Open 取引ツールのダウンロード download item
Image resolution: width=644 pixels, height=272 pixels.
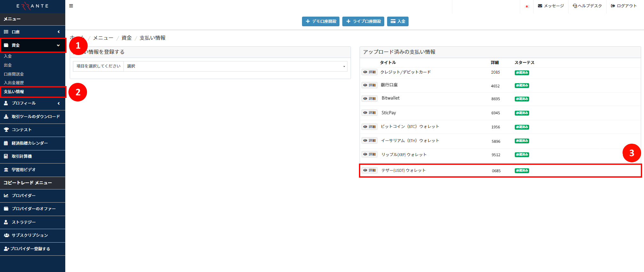(35, 116)
